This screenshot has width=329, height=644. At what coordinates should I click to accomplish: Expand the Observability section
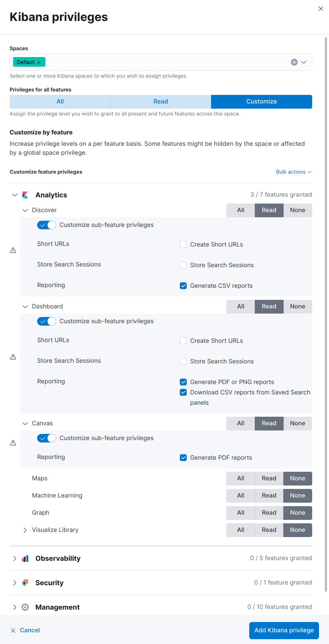point(14,558)
